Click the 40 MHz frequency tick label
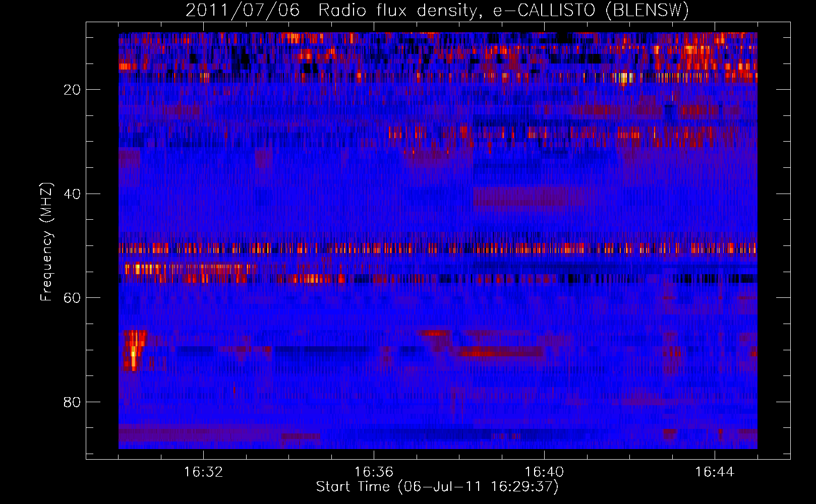The width and height of the screenshot is (816, 504). coord(73,194)
